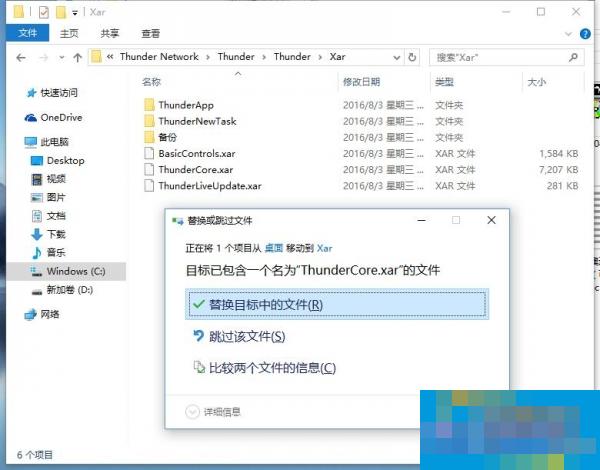Screen dimensions: 600x470
Task: Click 桌面 link in replace dialog
Action: (274, 248)
